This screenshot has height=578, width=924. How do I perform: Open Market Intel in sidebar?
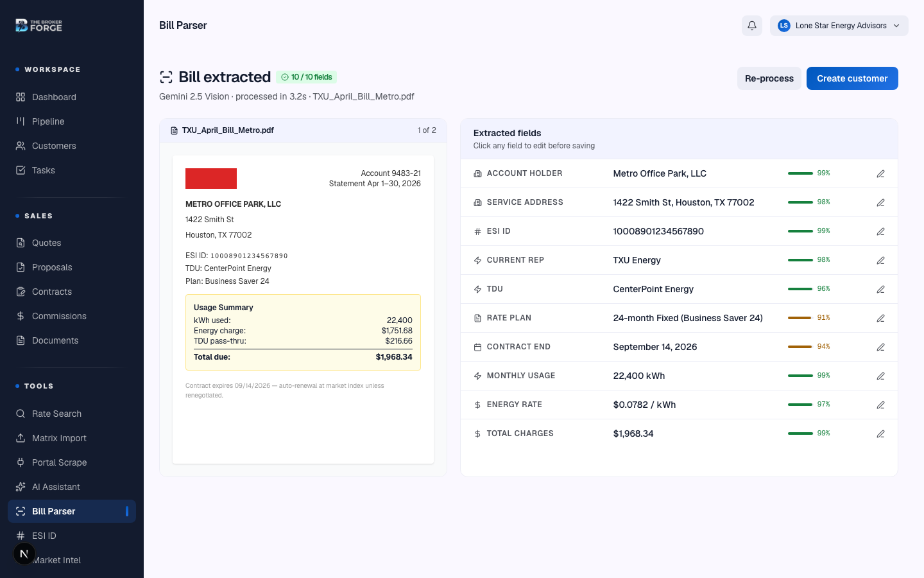(x=72, y=560)
